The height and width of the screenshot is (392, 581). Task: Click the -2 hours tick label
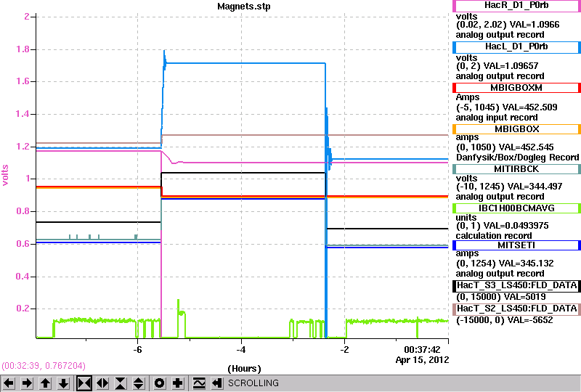pos(344,350)
